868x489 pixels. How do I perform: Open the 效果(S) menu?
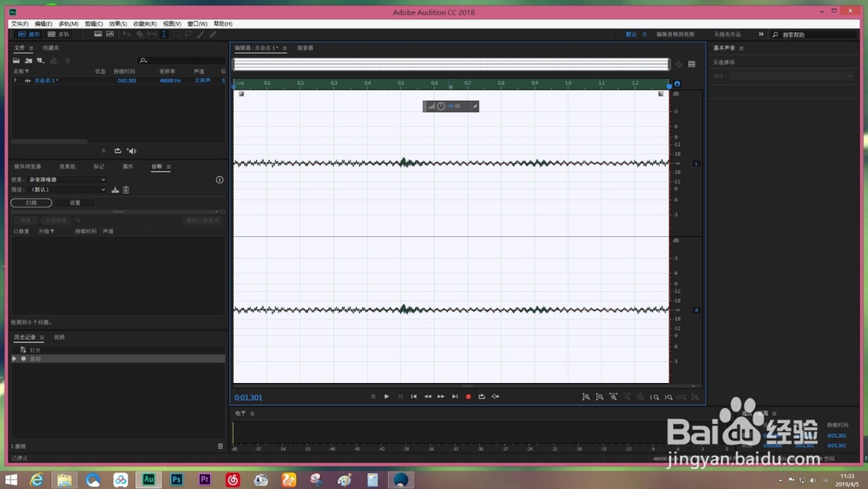click(118, 23)
